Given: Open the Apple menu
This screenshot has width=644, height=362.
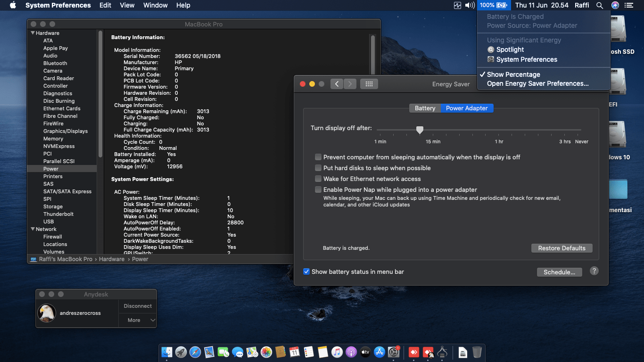Looking at the screenshot, I should (x=13, y=5).
